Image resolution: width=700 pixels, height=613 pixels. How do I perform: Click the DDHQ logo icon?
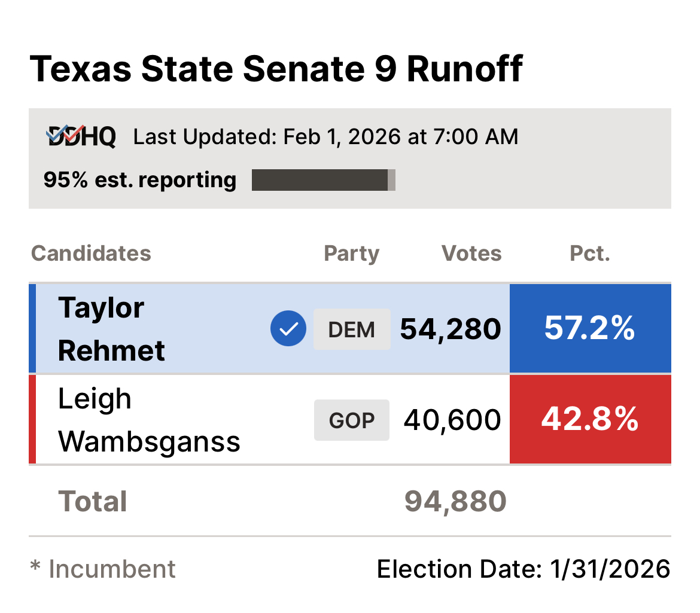point(81,137)
